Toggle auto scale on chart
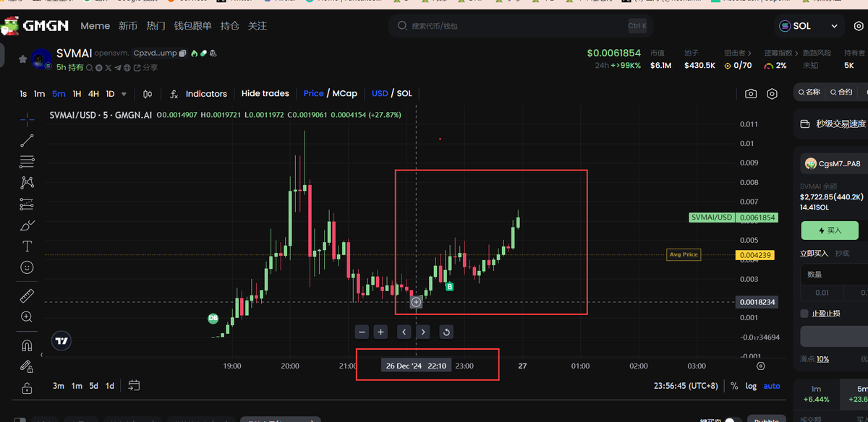 coord(772,386)
